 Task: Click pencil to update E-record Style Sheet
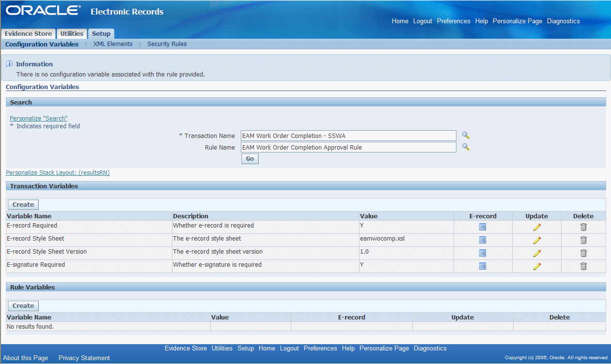pyautogui.click(x=537, y=240)
